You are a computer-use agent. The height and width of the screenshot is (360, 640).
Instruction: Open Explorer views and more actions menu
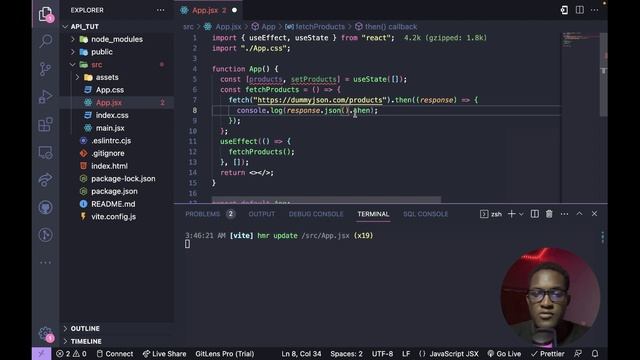[160, 10]
